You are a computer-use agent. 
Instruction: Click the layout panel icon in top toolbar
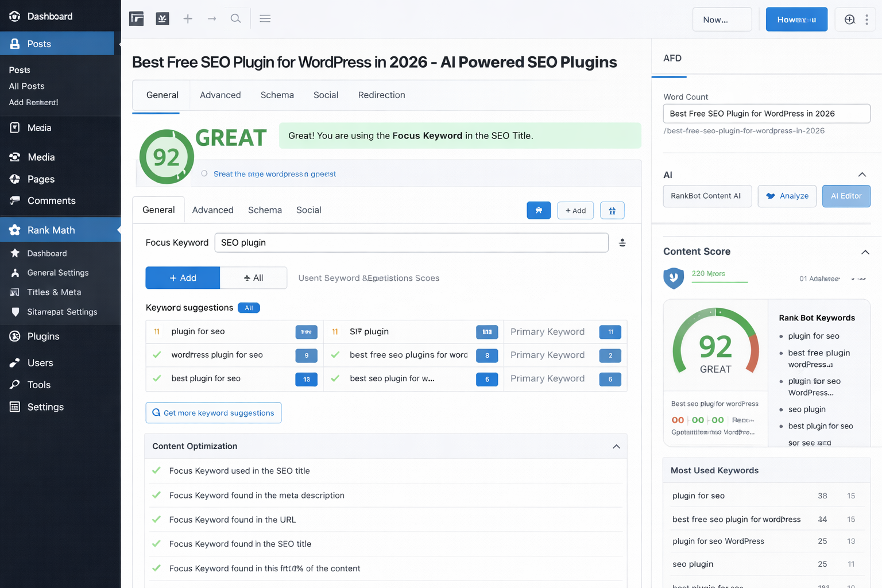tap(137, 18)
